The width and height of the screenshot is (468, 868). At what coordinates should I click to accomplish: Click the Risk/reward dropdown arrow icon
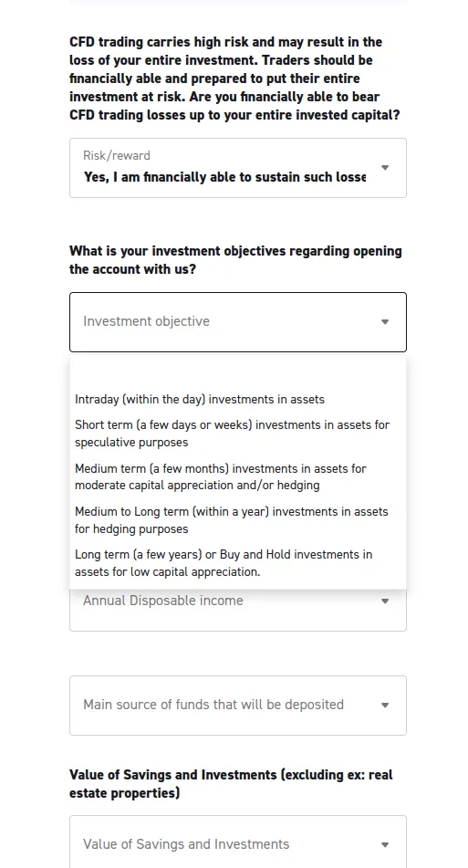click(x=385, y=168)
